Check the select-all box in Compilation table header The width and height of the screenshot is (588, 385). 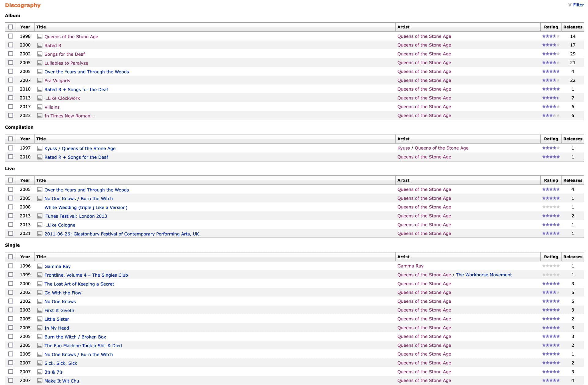pyautogui.click(x=10, y=139)
